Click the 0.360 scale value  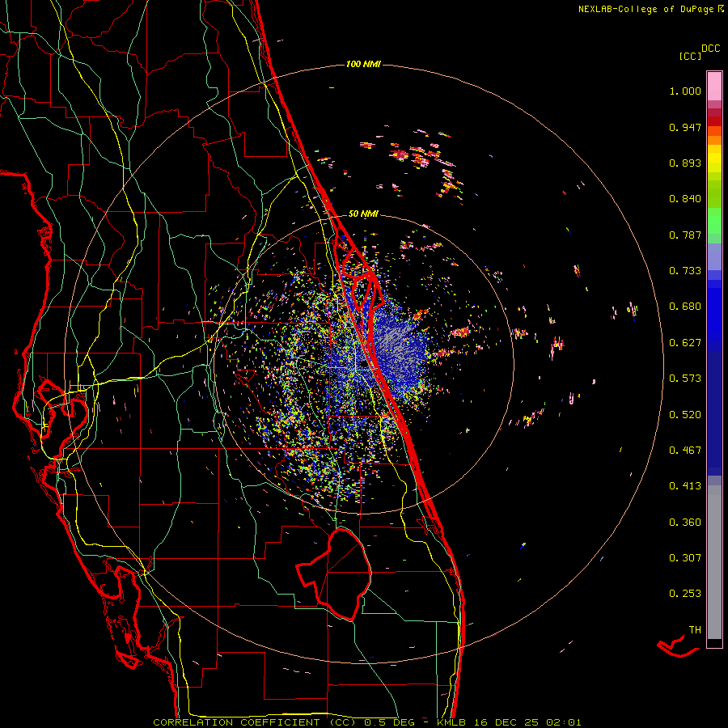[x=685, y=523]
